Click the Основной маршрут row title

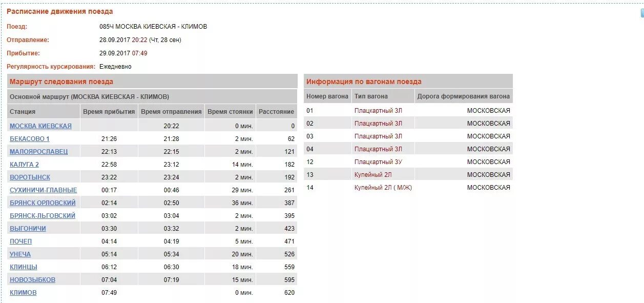90,96
